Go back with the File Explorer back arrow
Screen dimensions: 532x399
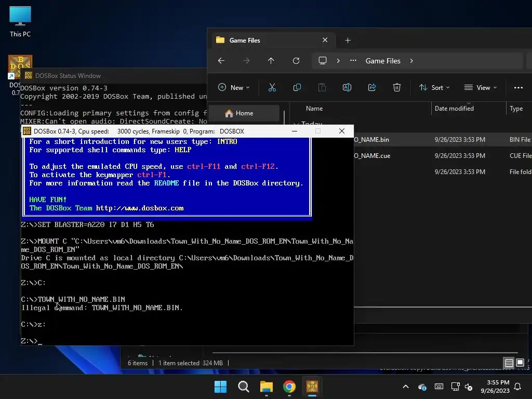pyautogui.click(x=221, y=61)
